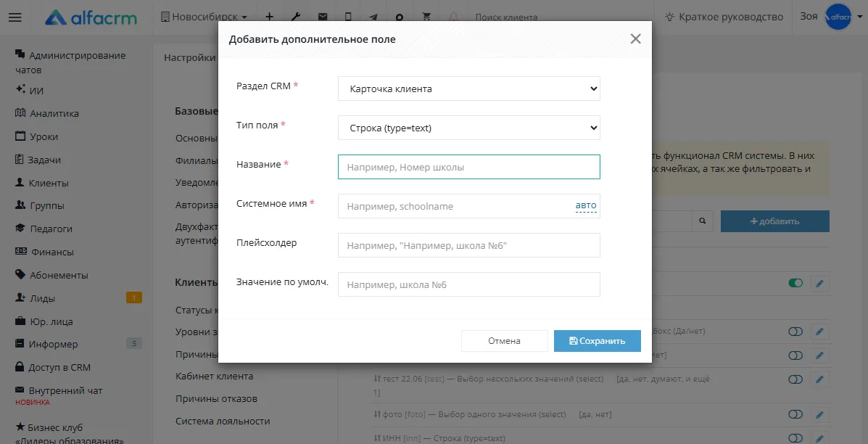
Task: Open Краткое руководство in the header
Action: click(725, 17)
